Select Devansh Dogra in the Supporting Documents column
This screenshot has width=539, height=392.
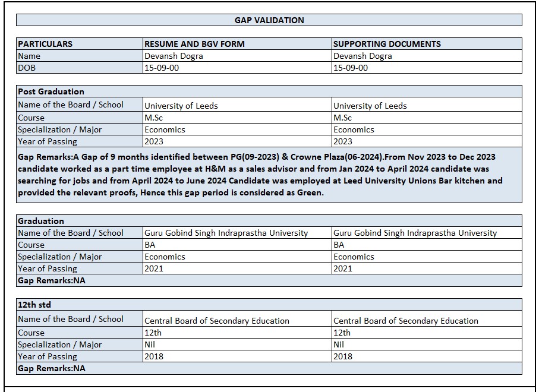[x=363, y=56]
